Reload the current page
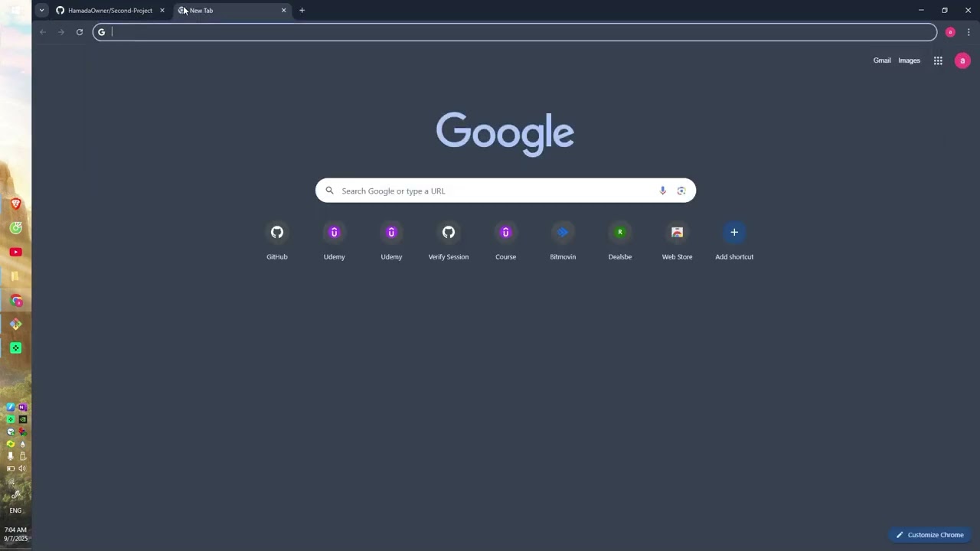The image size is (980, 551). click(79, 31)
